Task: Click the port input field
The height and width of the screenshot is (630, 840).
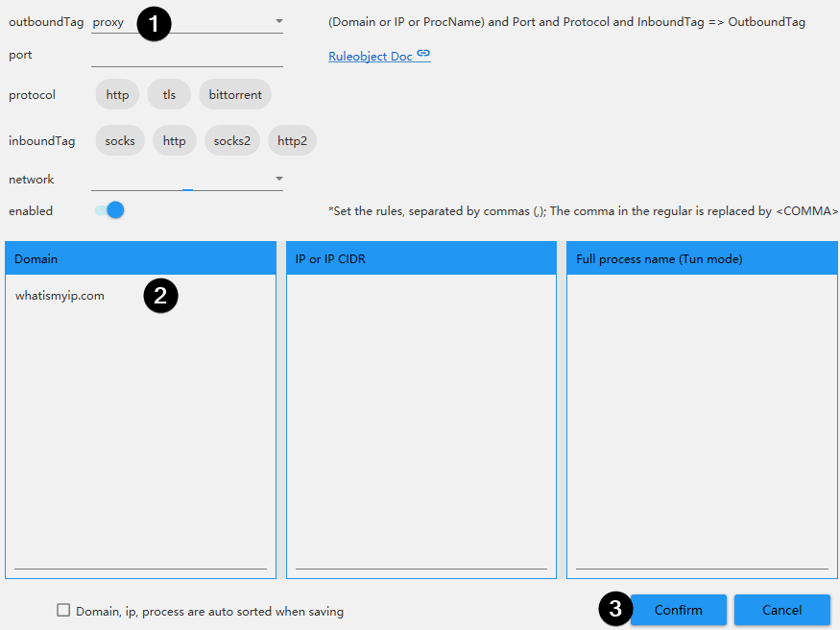Action: pos(187,56)
